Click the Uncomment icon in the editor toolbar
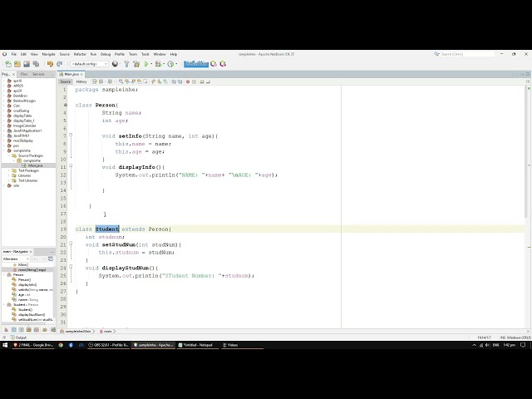 (209, 81)
